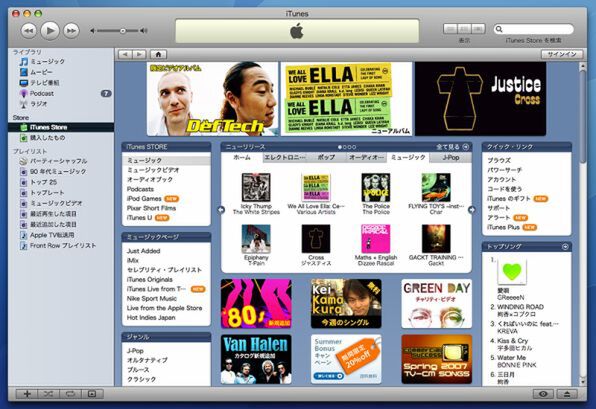Click the play button
Screen dimensions: 596x409
(50, 30)
